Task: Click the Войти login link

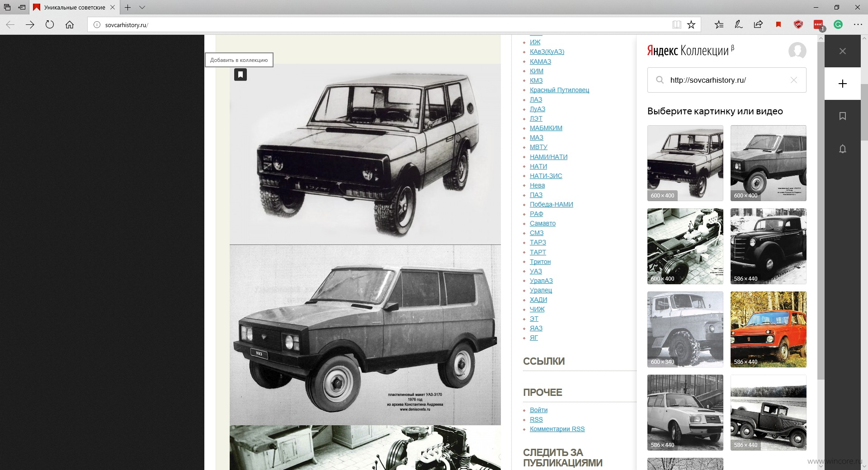Action: tap(538, 410)
